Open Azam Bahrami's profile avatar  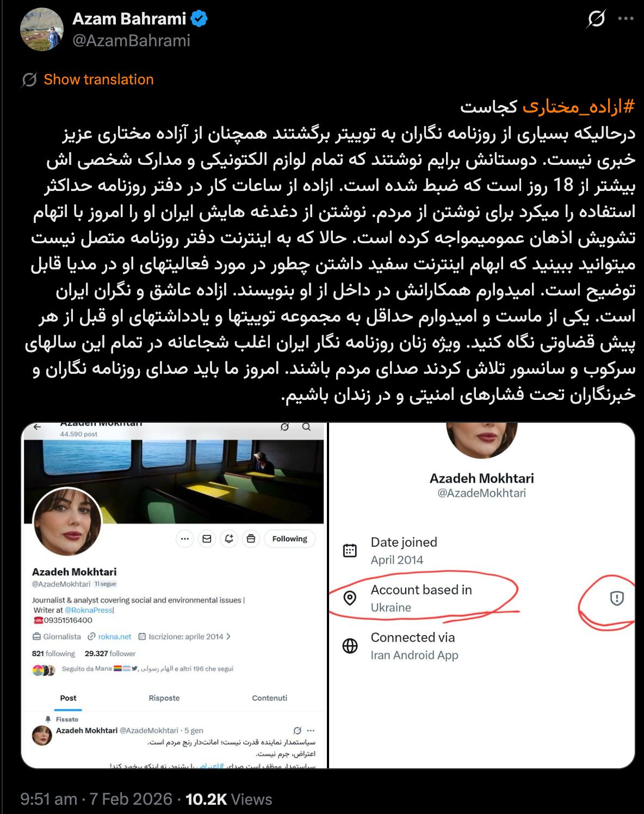[42, 30]
